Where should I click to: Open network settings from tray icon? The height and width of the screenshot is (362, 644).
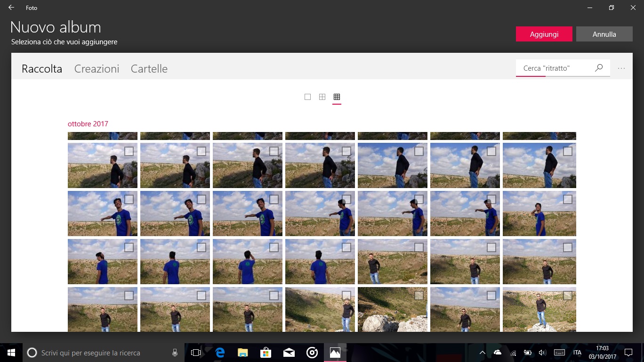(513, 353)
